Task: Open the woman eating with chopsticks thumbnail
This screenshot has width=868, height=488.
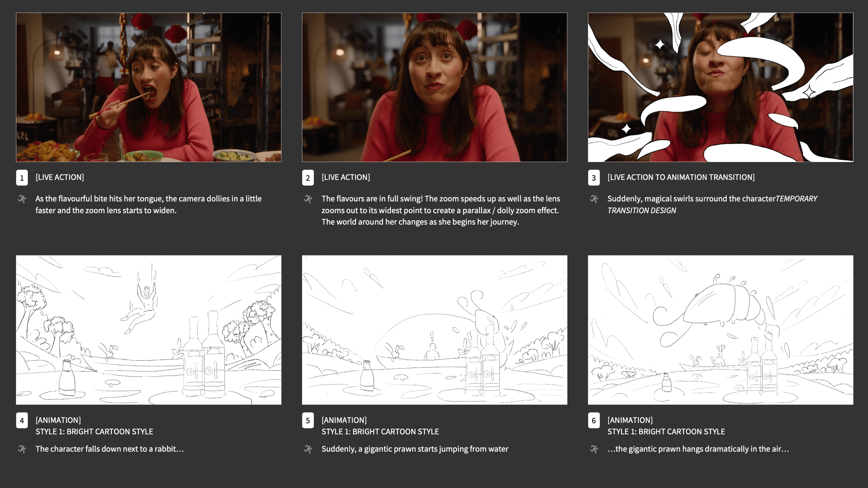Action: coord(149,87)
